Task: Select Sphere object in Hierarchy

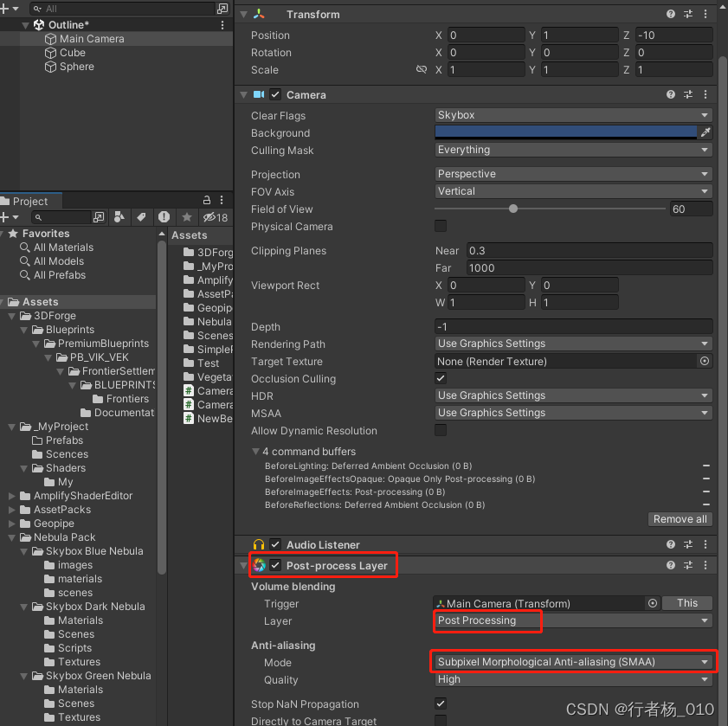Action: [76, 67]
